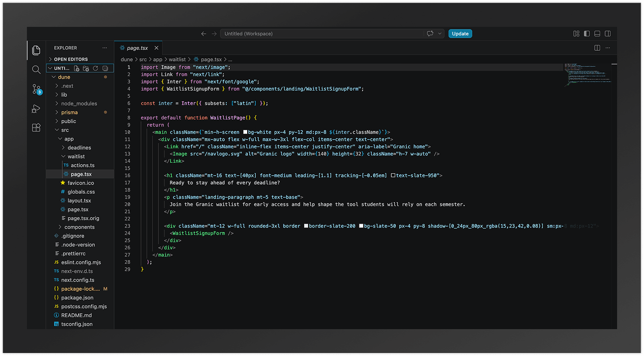Viewport: 644px width, 356px height.
Task: Click New File icon in workspace header
Action: tap(77, 68)
